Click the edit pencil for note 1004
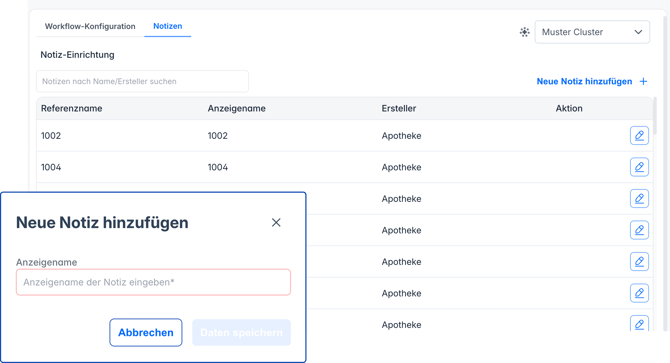The height and width of the screenshot is (363, 670). coord(639,167)
